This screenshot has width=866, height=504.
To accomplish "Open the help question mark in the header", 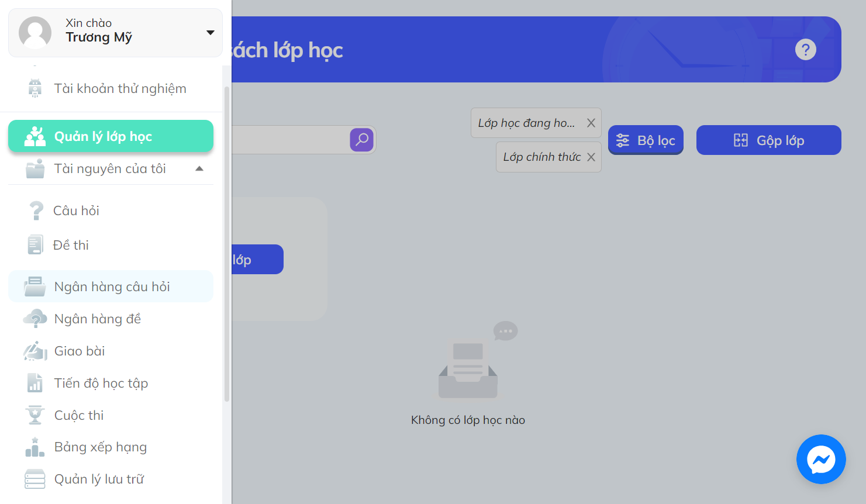I will pyautogui.click(x=806, y=50).
